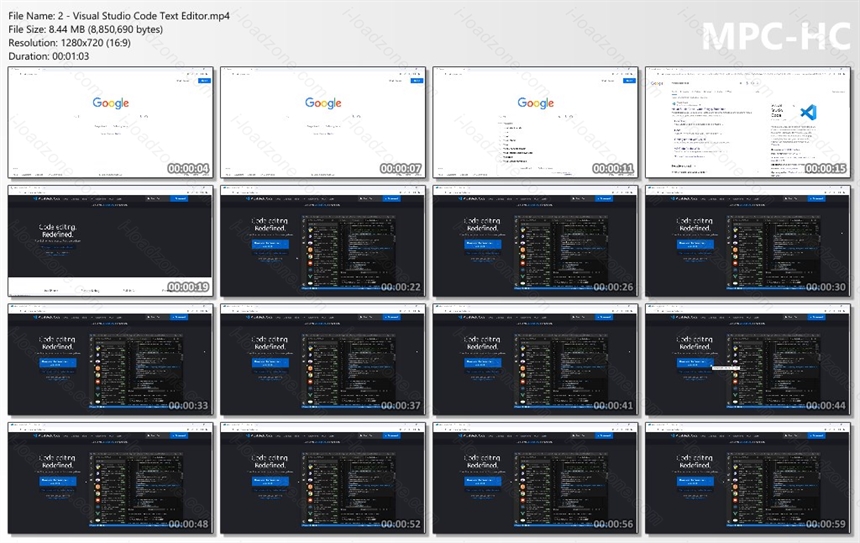
Task: Click the Google logo in the 00:00:04 frame
Action: [111, 103]
